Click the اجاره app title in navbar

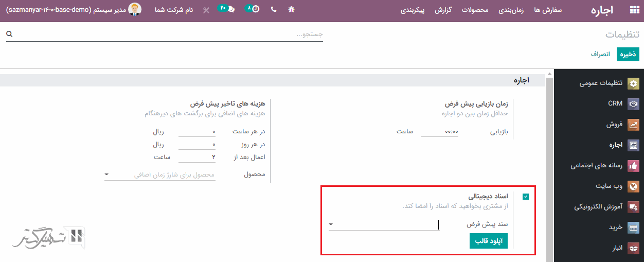click(x=602, y=10)
